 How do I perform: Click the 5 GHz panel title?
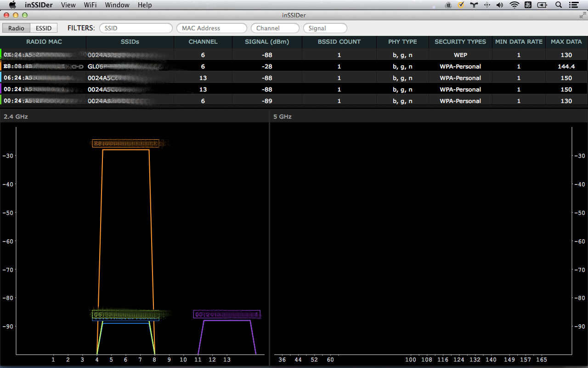(x=283, y=116)
